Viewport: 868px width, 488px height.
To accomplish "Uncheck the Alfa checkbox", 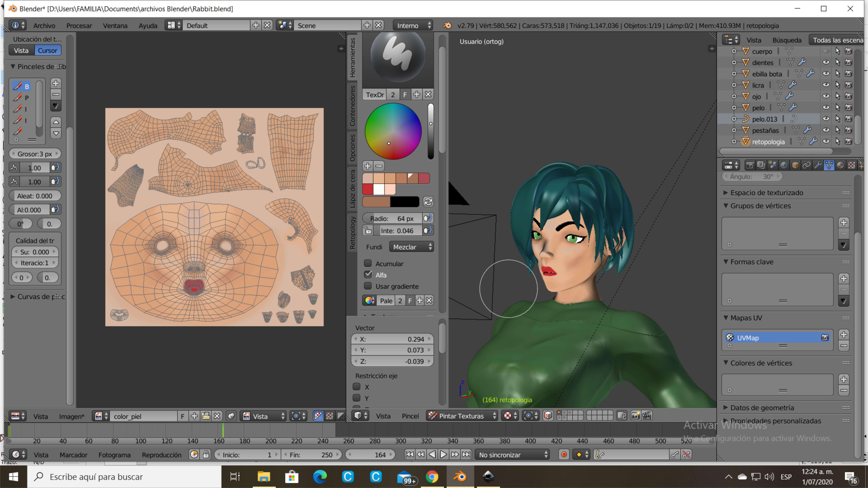I will coord(368,274).
